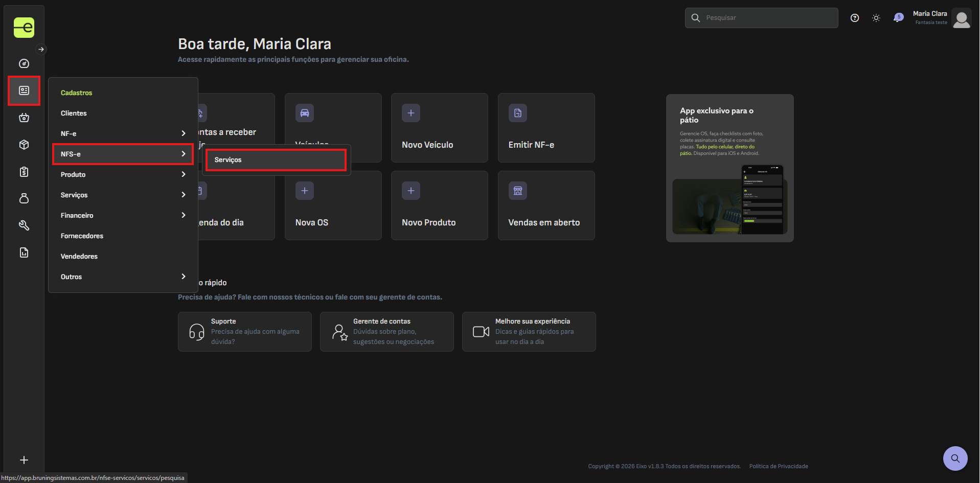This screenshot has width=980, height=483.
Task: Expand the Produto submenu chevron
Action: 184,174
